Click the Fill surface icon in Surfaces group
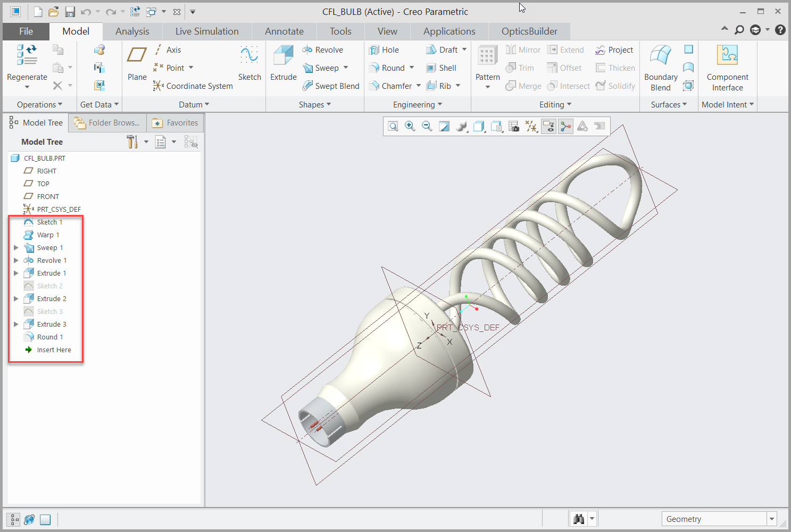This screenshot has width=791, height=532. (x=688, y=49)
